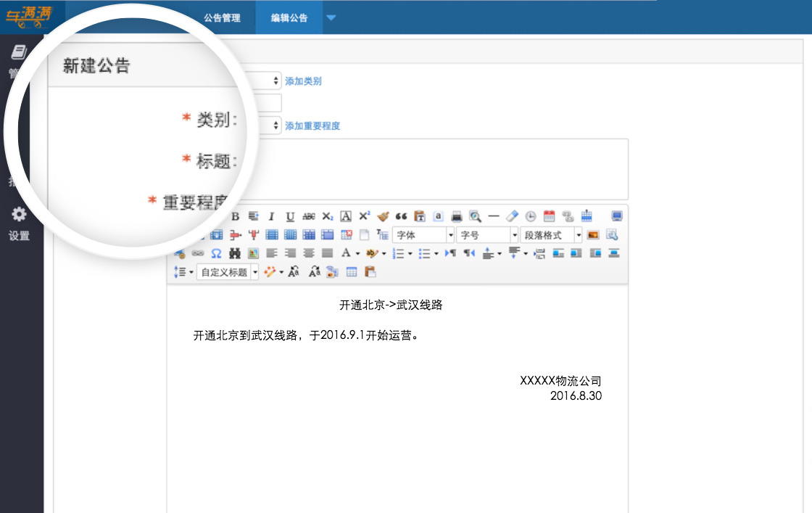Switch to the 公告管理 tab

click(222, 18)
